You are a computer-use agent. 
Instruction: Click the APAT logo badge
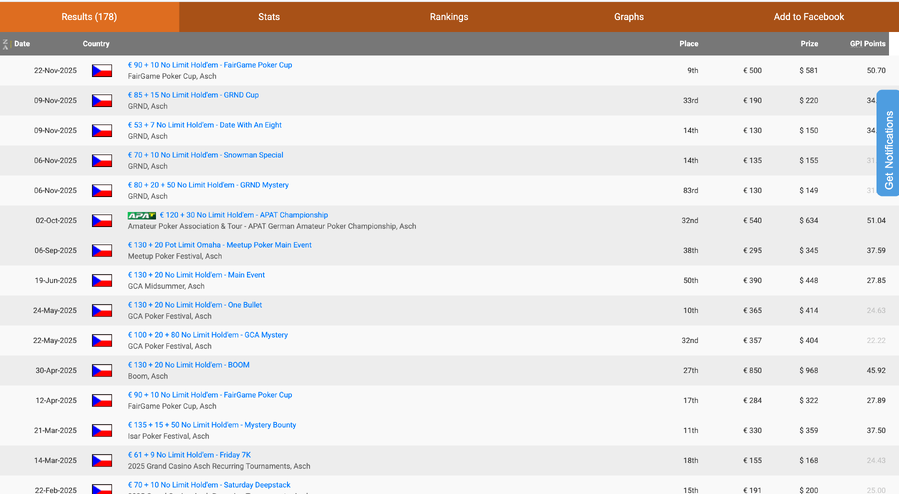[141, 215]
